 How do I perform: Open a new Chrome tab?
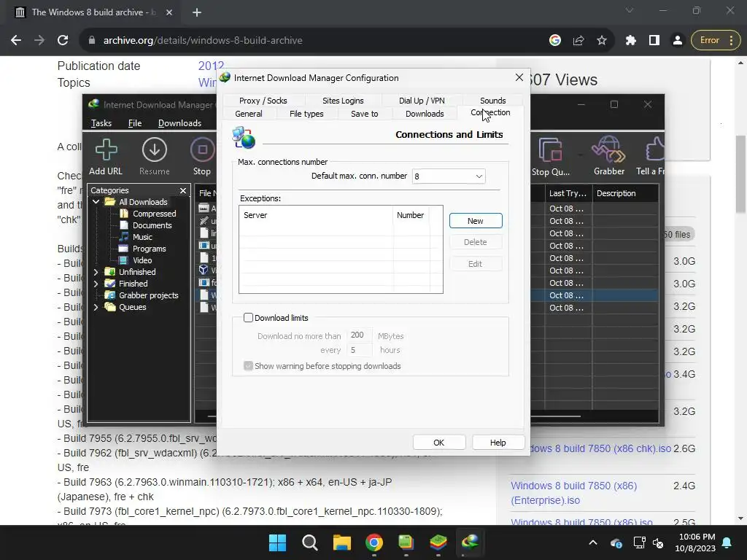click(x=197, y=12)
